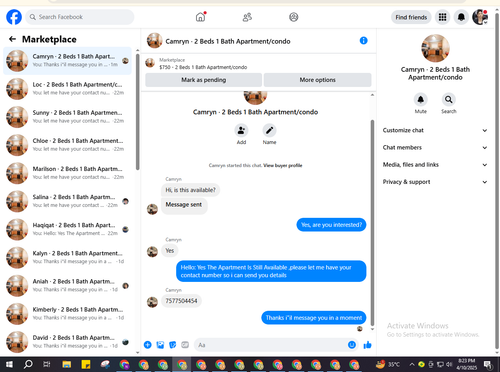Open the Friends icon in top navigation
This screenshot has height=372, width=500.
247,17
